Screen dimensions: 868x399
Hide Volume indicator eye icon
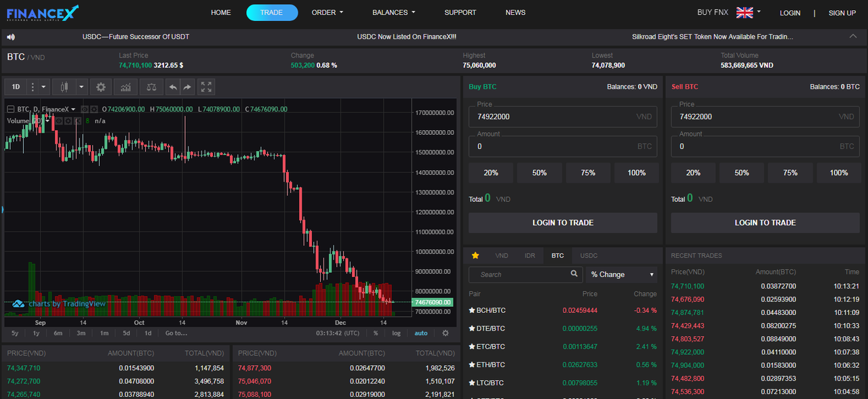coord(59,121)
